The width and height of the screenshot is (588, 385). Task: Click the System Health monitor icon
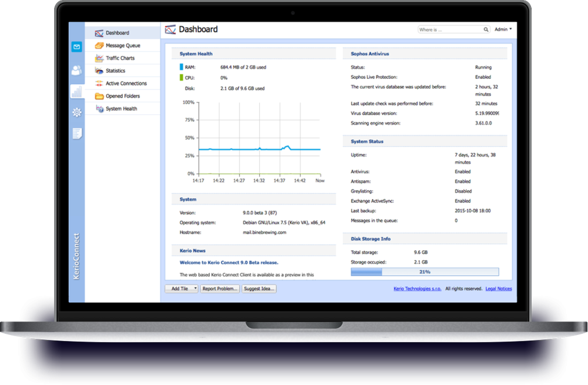99,108
